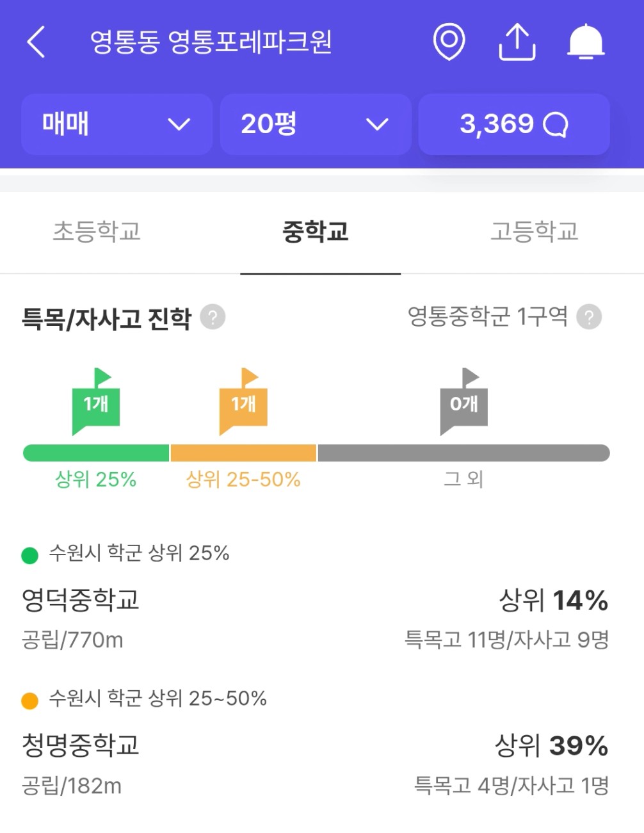Image resolution: width=644 pixels, height=833 pixels.
Task: Tap the share upload icon
Action: 517,42
